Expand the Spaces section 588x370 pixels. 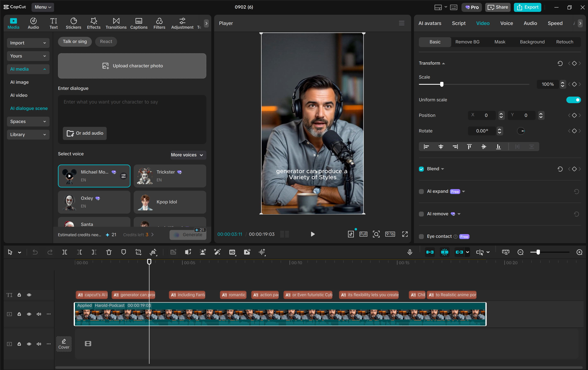point(28,122)
